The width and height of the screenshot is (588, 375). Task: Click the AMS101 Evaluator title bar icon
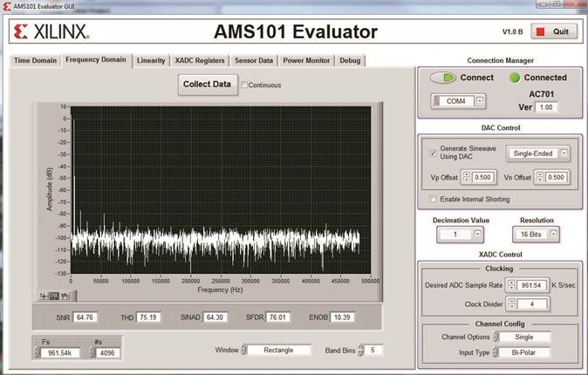(6, 6)
